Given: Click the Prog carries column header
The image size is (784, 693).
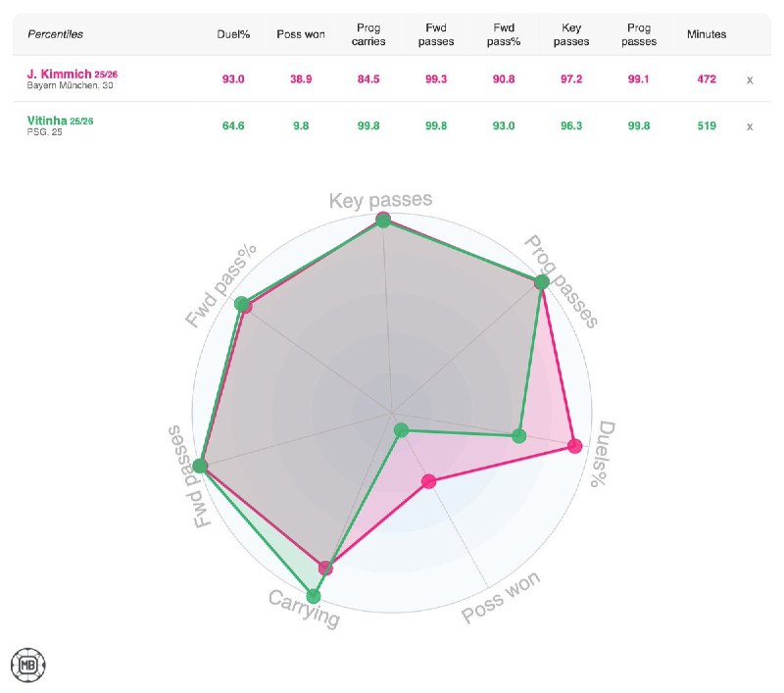Looking at the screenshot, I should (x=367, y=34).
